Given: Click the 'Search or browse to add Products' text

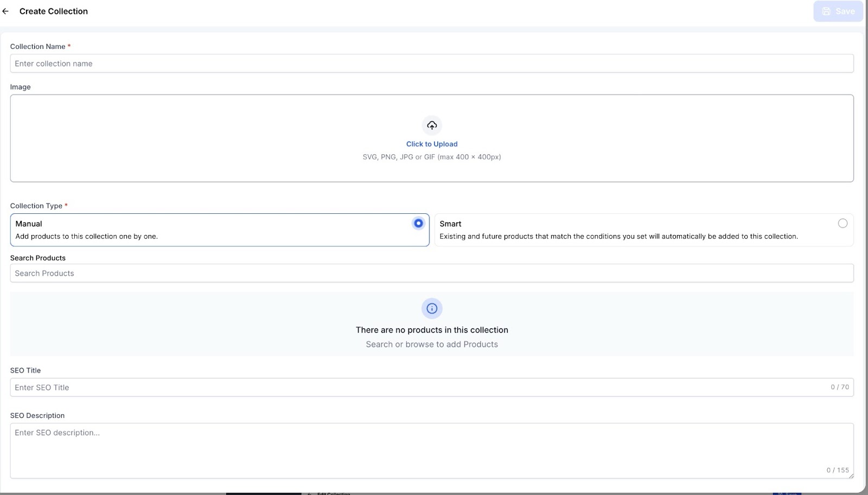Looking at the screenshot, I should [432, 344].
